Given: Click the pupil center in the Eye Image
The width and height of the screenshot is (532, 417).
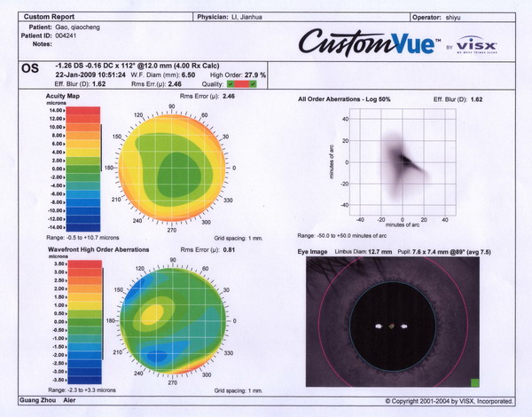Looking at the screenshot, I should 391,326.
